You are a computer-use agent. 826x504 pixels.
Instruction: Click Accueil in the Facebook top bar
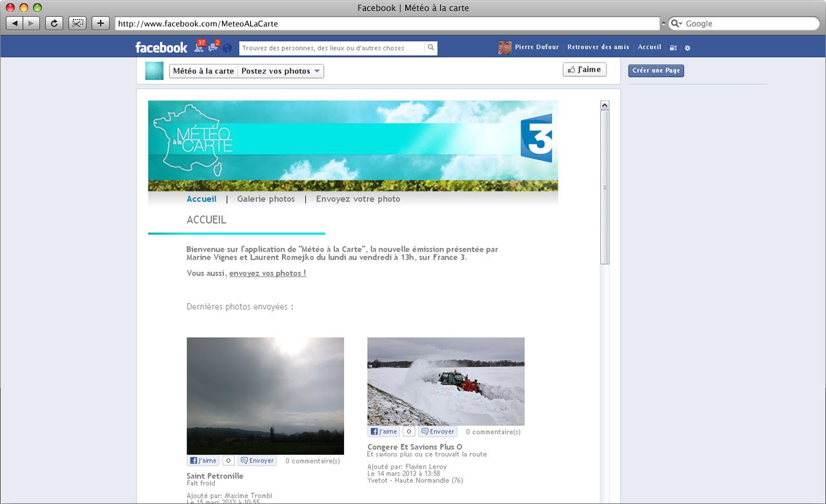tap(650, 47)
